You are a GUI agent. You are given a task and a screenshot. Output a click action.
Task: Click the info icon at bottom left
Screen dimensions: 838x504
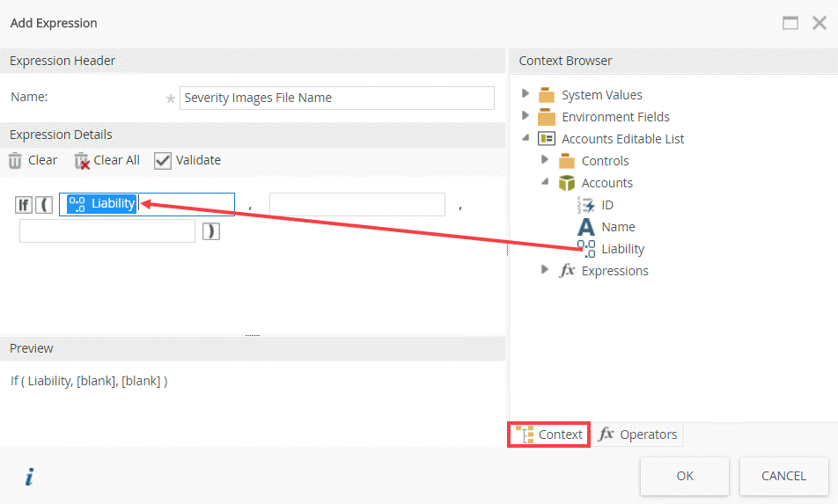pyautogui.click(x=29, y=476)
